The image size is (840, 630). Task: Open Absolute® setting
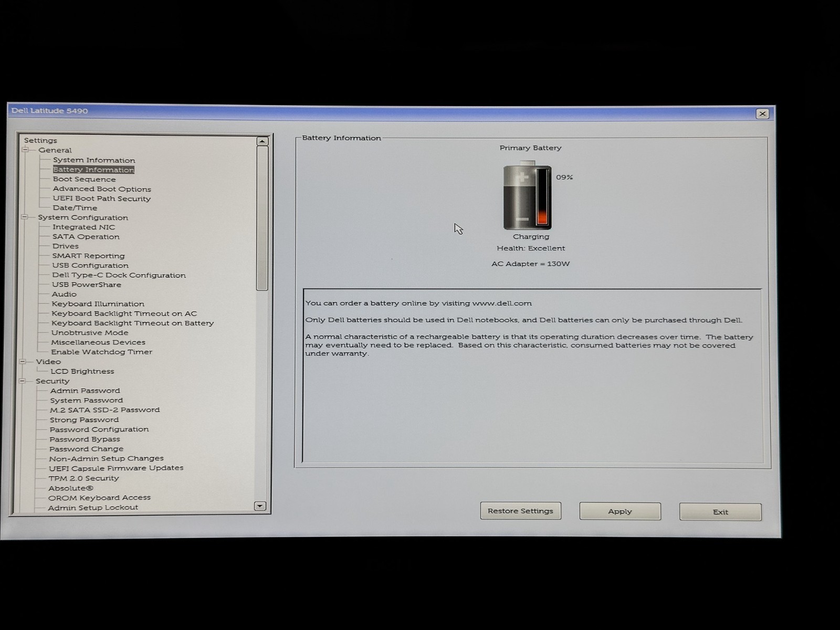click(x=71, y=488)
